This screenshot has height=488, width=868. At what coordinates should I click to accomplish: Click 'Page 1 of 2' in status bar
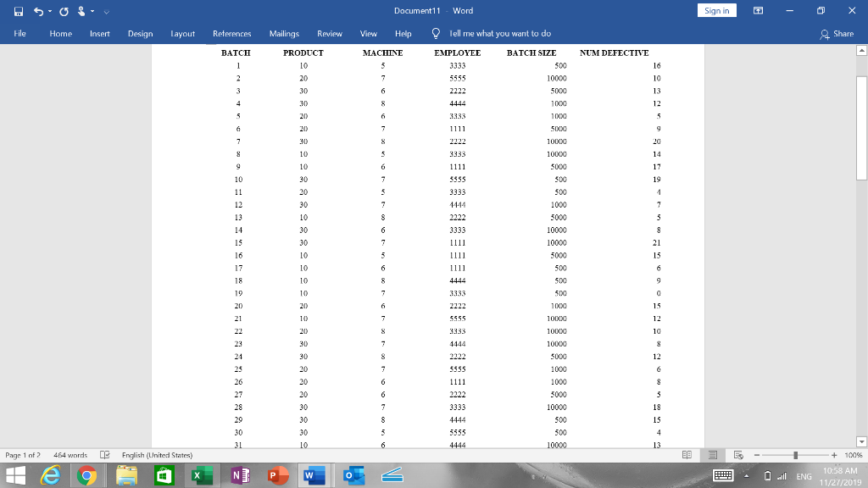click(x=23, y=455)
